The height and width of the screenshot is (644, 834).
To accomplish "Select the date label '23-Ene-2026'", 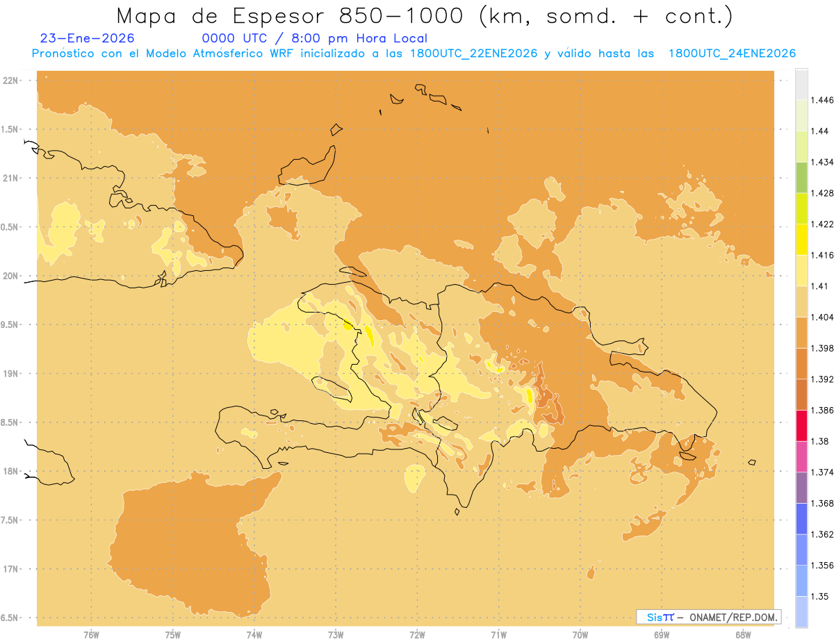I will point(88,38).
